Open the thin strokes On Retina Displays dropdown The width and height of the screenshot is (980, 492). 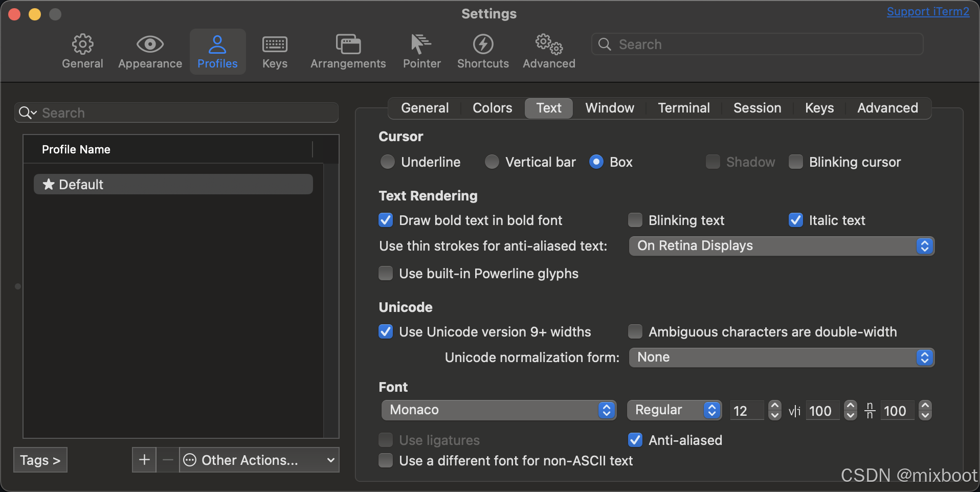[x=782, y=246]
